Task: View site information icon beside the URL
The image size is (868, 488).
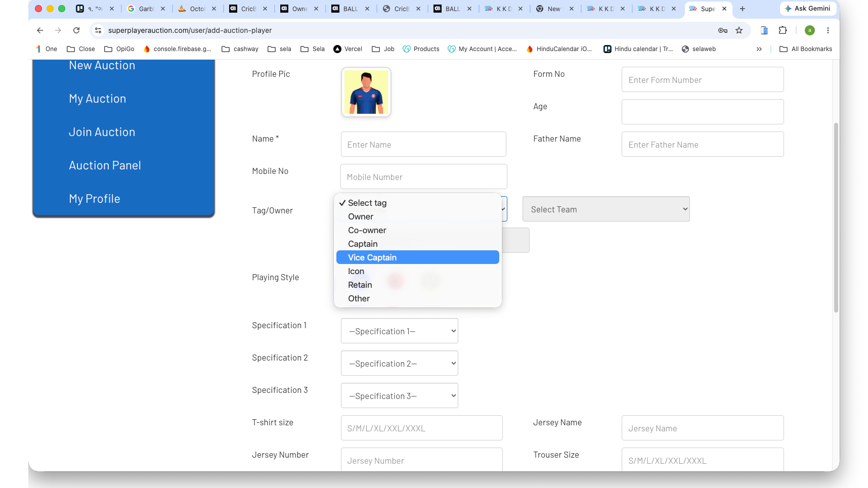Action: coord(98,30)
